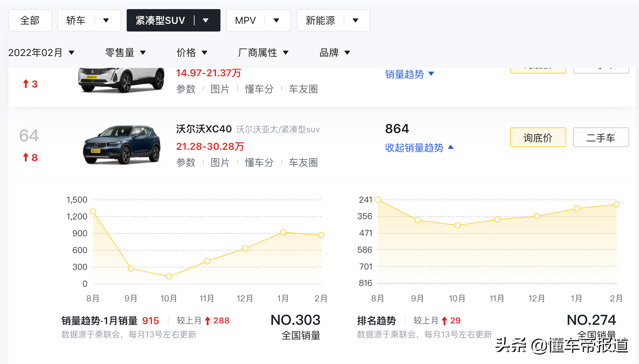639x364 pixels.
Task: Open 图片 link for the 14.97-21.37万 car
Action: pyautogui.click(x=220, y=89)
